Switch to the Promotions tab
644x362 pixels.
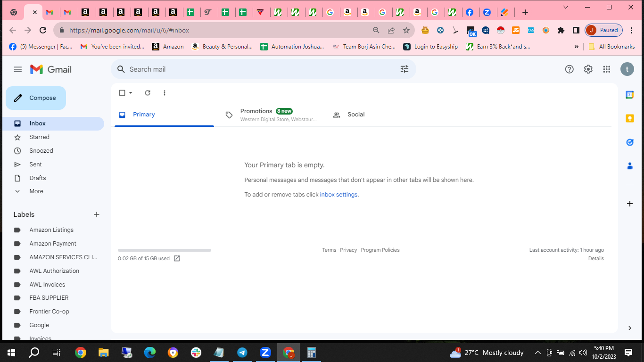pyautogui.click(x=273, y=115)
